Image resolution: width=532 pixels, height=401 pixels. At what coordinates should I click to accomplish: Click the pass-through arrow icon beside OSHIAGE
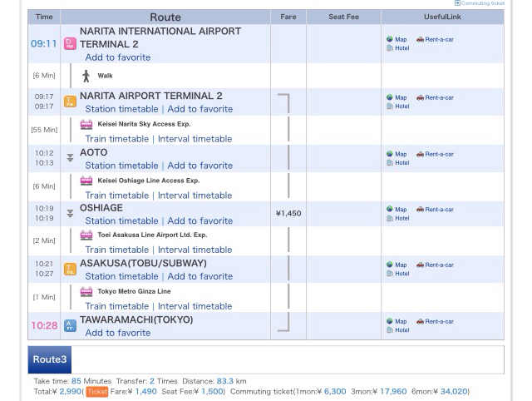point(70,214)
